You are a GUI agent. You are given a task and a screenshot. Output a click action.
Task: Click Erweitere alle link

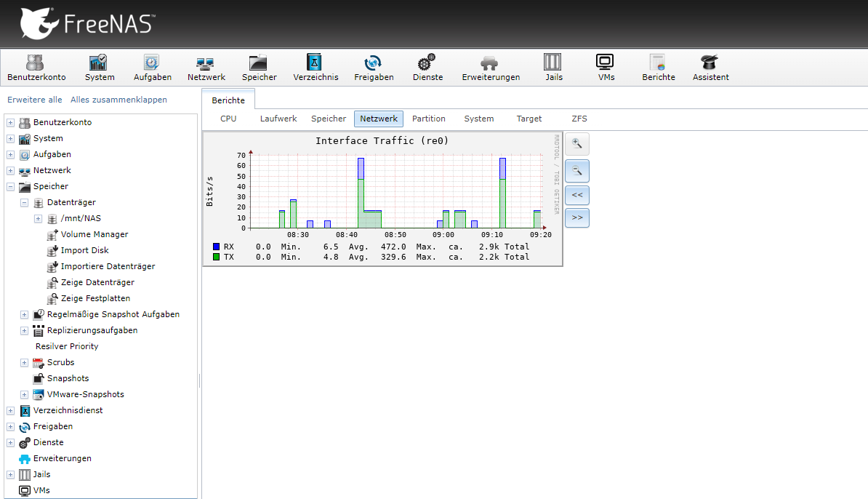(x=34, y=100)
